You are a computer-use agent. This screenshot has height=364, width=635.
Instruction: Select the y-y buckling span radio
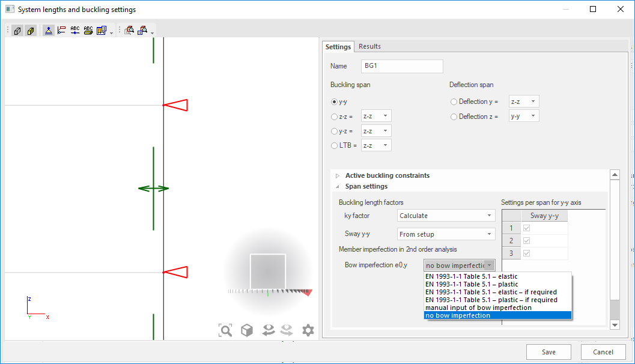(x=335, y=102)
